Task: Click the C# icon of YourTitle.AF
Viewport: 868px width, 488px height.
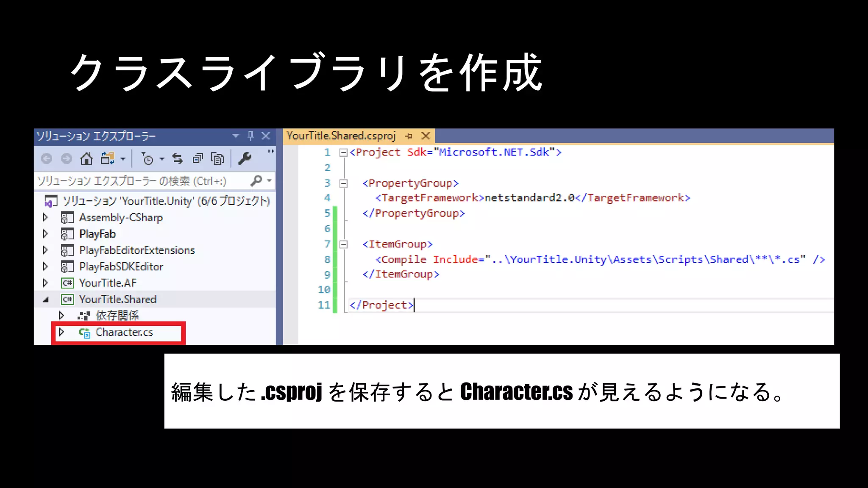Action: click(x=67, y=283)
